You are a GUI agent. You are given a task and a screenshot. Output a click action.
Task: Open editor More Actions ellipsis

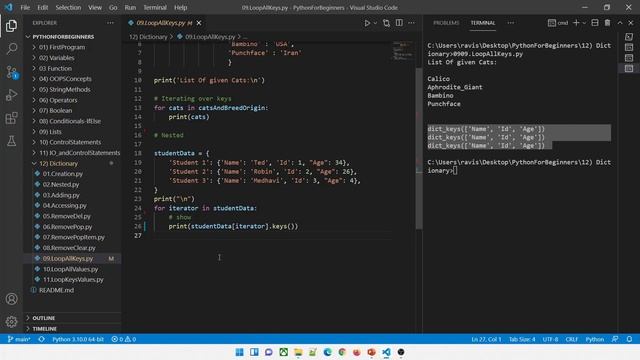[411, 23]
